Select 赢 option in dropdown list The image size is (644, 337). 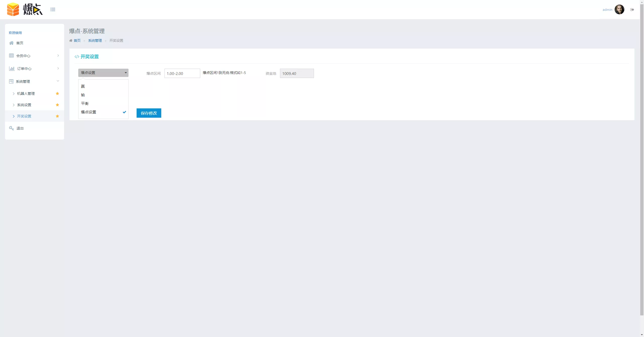83,86
